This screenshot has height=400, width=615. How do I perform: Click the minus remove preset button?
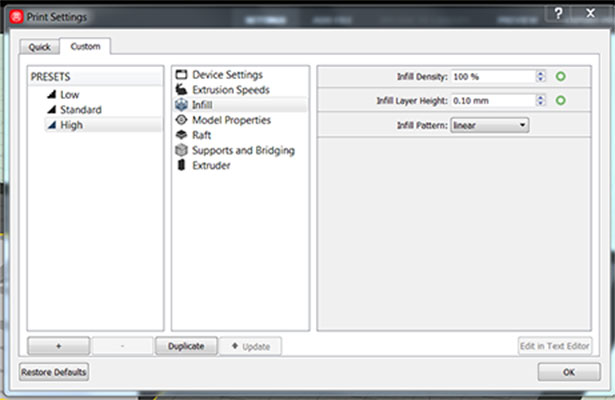122,346
